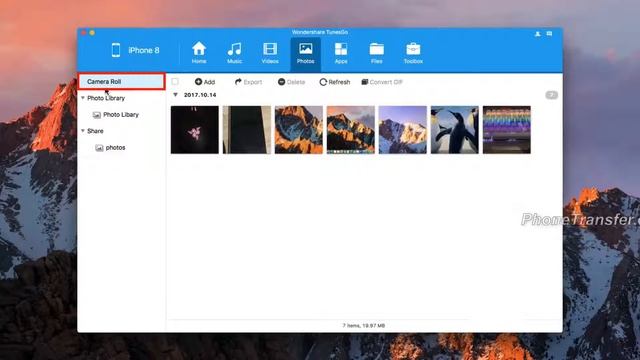Click the Share section label
This screenshot has height=360, width=640.
pos(95,131)
